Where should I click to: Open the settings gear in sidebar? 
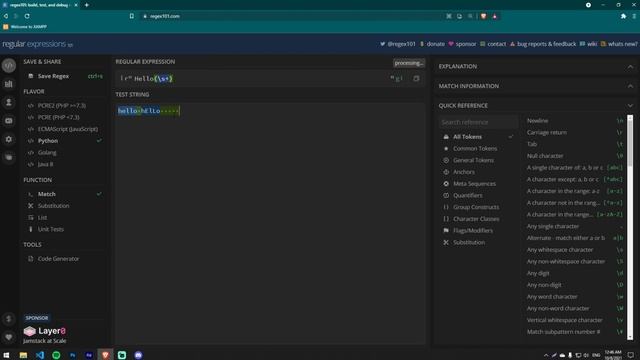[9, 139]
